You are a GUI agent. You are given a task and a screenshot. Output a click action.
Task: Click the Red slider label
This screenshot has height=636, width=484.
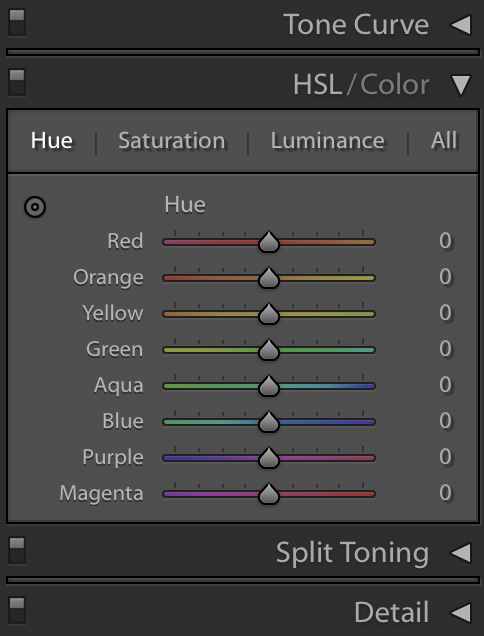(x=125, y=241)
